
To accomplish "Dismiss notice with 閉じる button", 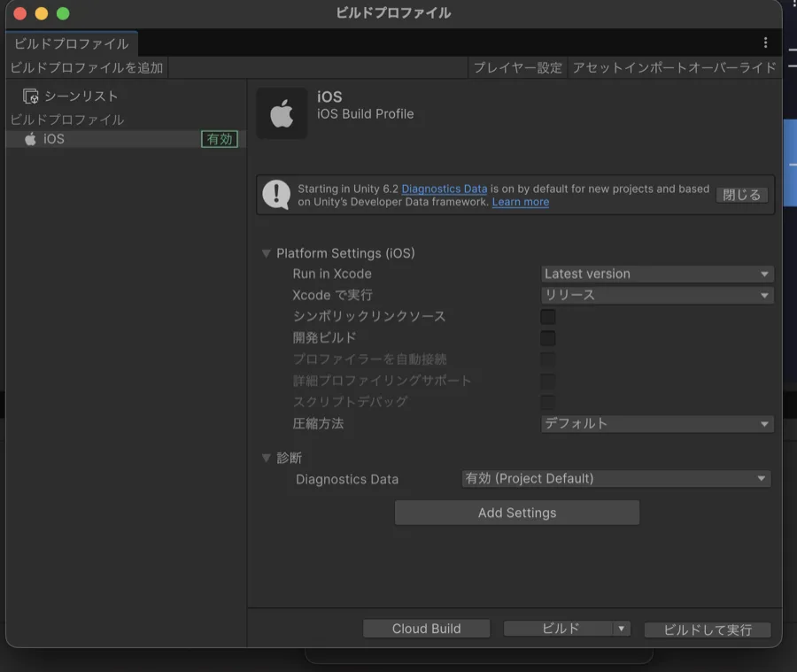I will click(741, 195).
